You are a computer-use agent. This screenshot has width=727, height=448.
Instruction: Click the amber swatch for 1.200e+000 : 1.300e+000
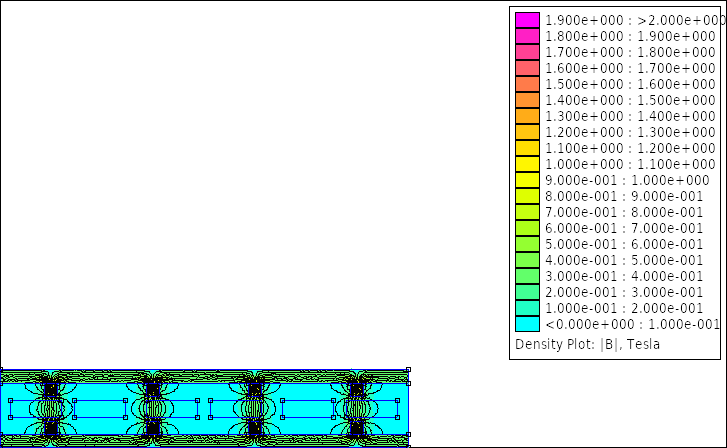(527, 132)
